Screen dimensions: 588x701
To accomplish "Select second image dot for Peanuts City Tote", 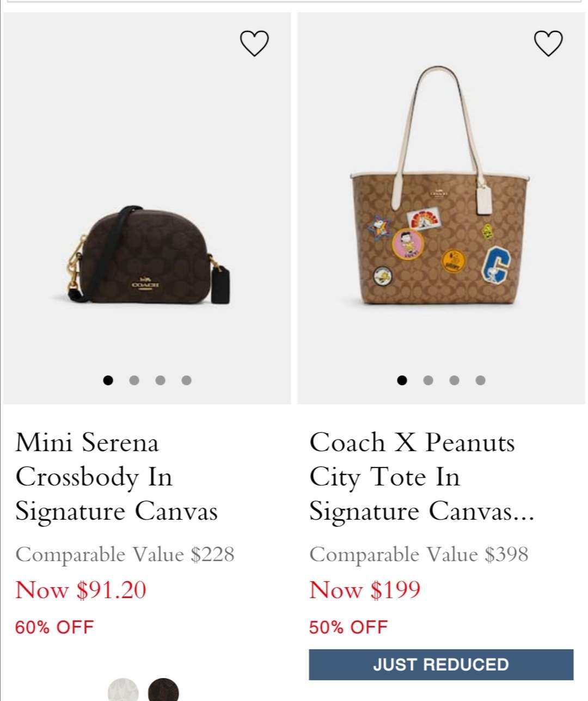I will coord(428,380).
